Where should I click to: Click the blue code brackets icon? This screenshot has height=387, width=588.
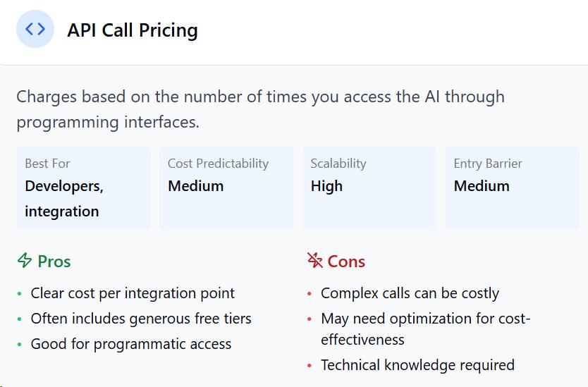(35, 29)
